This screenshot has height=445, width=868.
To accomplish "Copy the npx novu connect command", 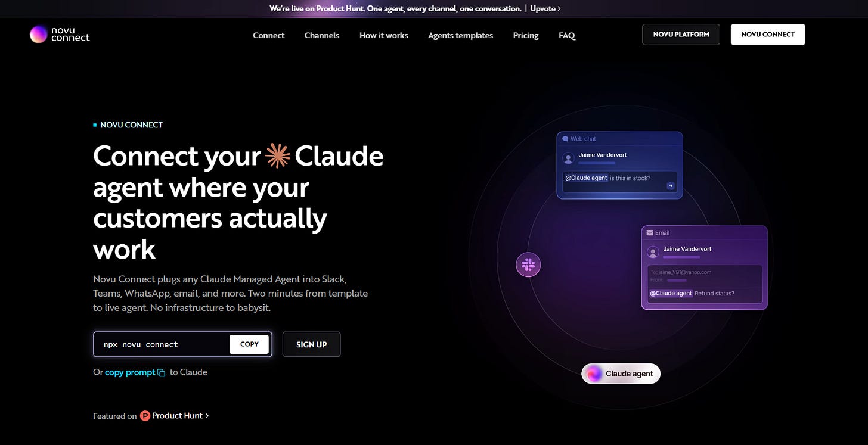I will click(249, 344).
